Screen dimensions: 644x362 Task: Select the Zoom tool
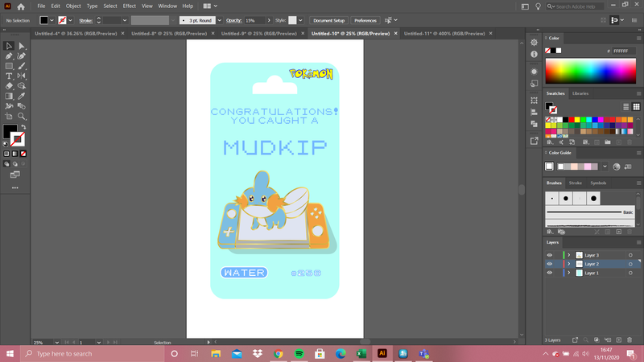click(x=22, y=116)
